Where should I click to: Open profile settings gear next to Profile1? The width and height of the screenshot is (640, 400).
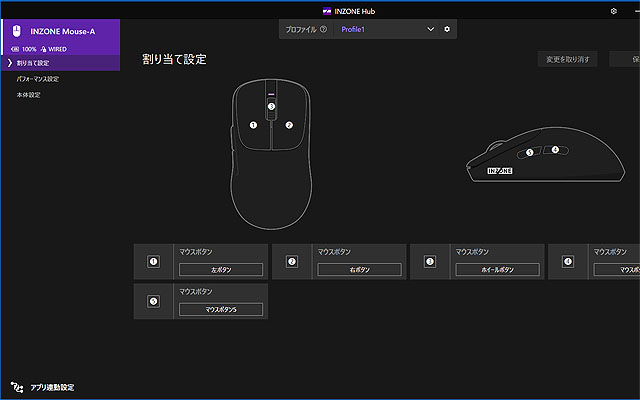point(447,29)
